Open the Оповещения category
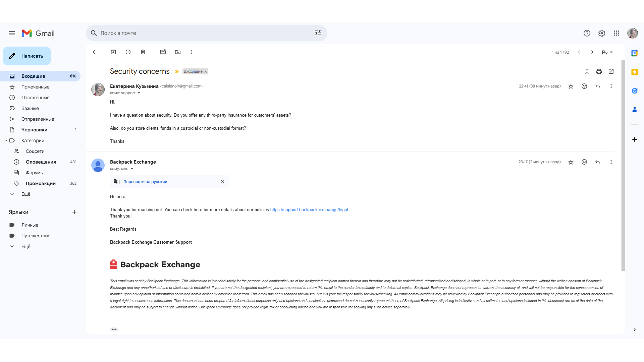644x362 pixels. tap(40, 162)
